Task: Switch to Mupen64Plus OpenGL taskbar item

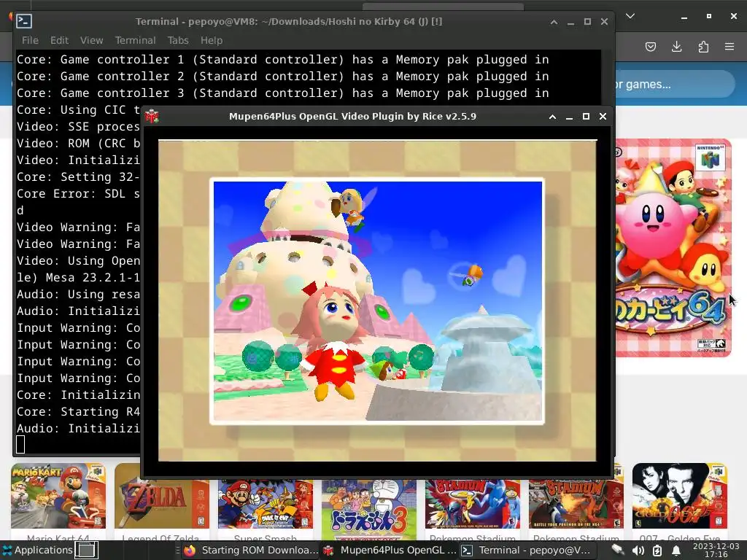Action: click(390, 550)
